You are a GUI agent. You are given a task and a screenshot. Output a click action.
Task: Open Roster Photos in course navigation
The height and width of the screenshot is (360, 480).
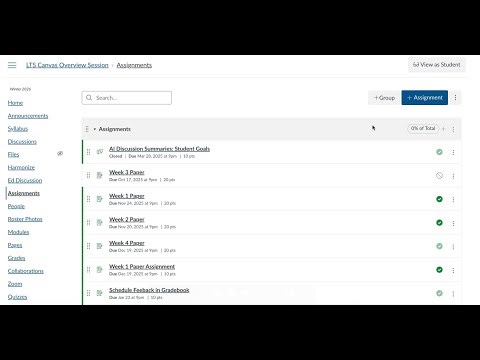coord(25,219)
